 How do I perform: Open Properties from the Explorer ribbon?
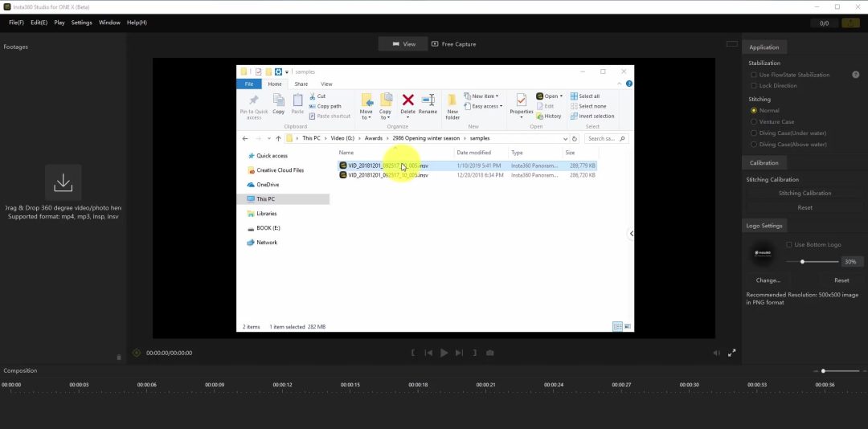point(521,104)
